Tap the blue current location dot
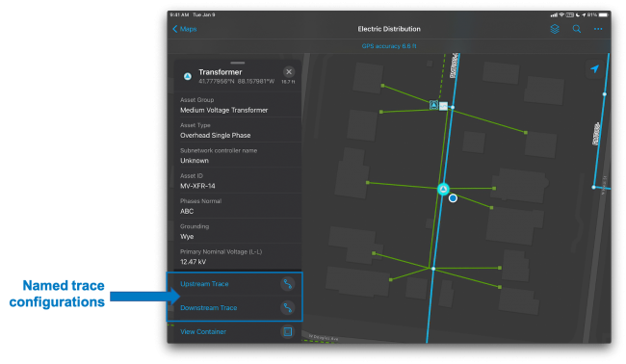Image resolution: width=626 pixels, height=364 pixels. tap(453, 198)
